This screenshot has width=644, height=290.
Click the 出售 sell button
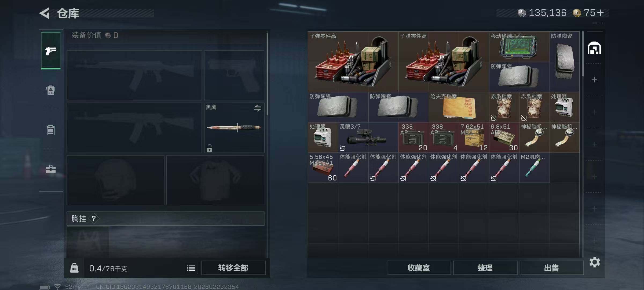551,268
